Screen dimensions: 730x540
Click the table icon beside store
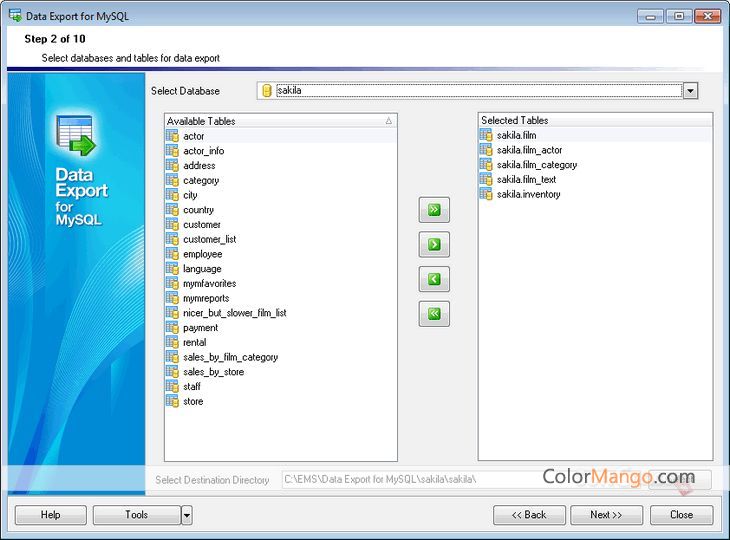point(172,401)
